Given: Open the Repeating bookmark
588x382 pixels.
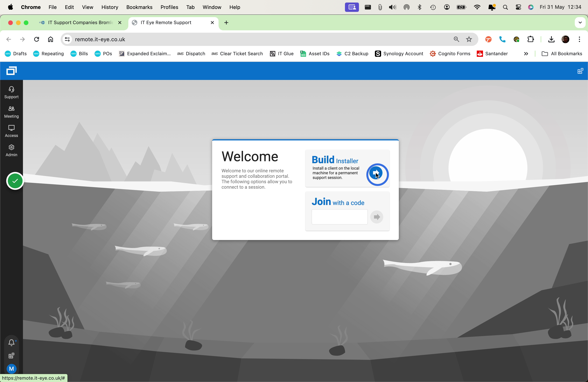Looking at the screenshot, I should click(x=48, y=54).
